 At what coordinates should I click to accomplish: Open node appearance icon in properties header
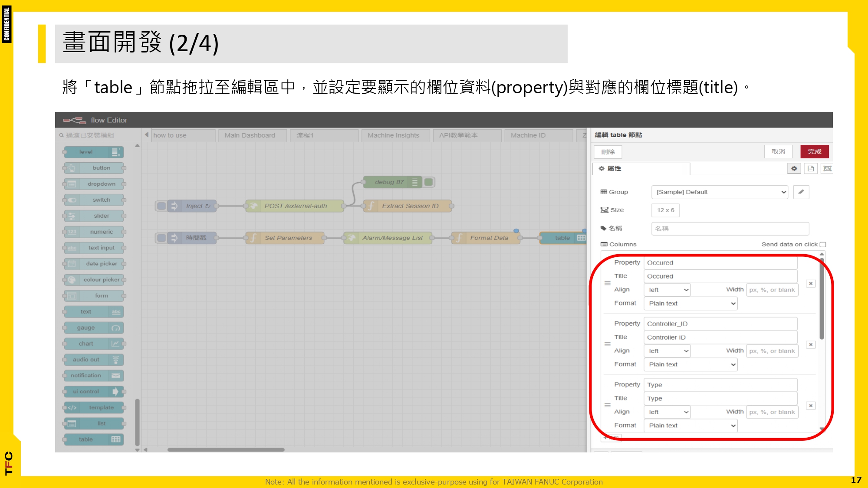827,168
